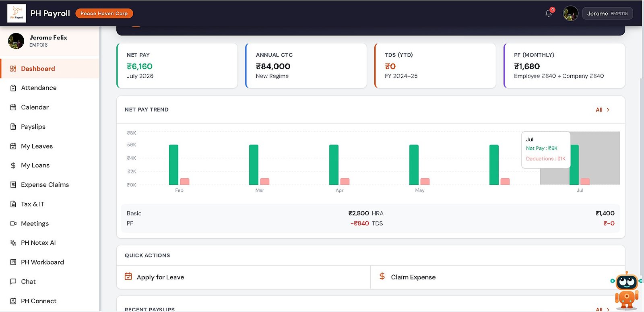
Task: Click the Peace Haven Corp badge
Action: tap(104, 13)
